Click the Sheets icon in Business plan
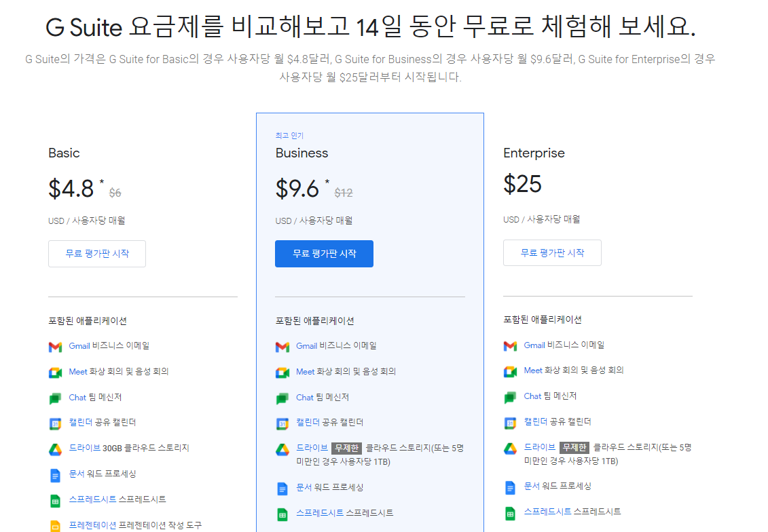 282,514
